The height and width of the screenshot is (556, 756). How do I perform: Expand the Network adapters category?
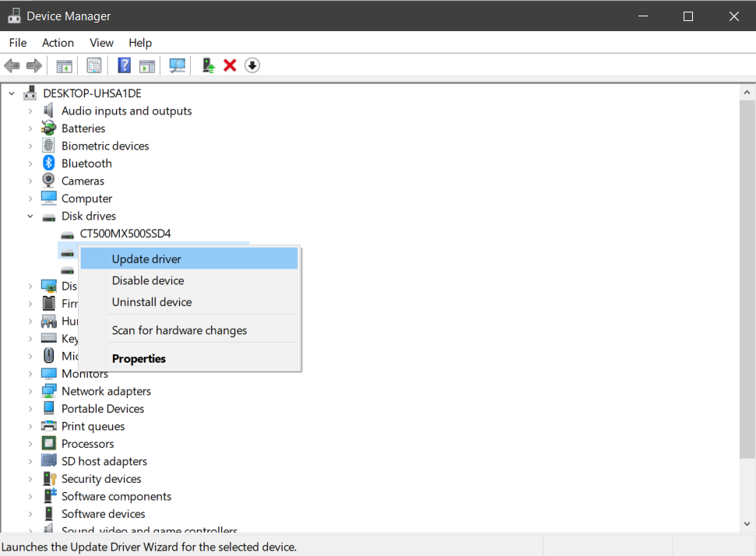[30, 391]
